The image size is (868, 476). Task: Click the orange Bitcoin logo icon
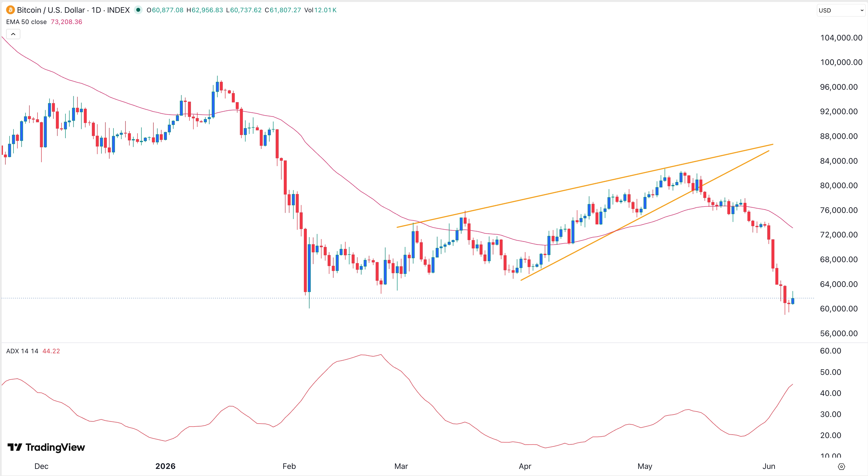pos(11,10)
